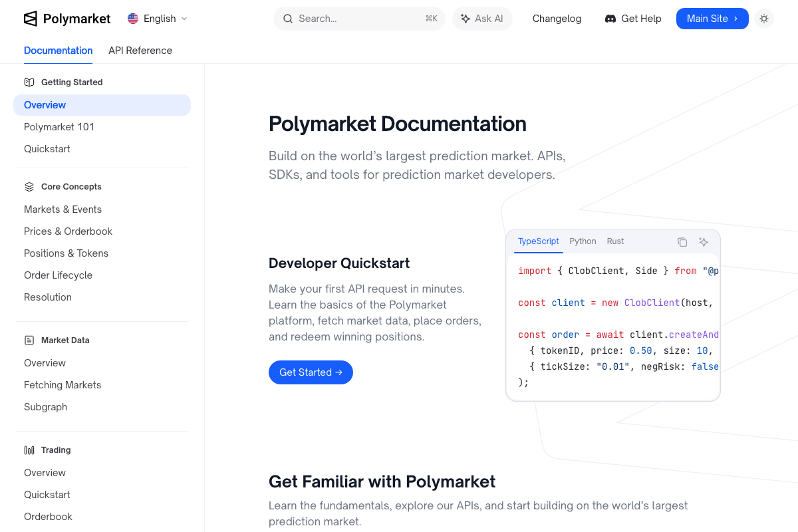Open Resolution page
The width and height of the screenshot is (798, 532).
102,297
